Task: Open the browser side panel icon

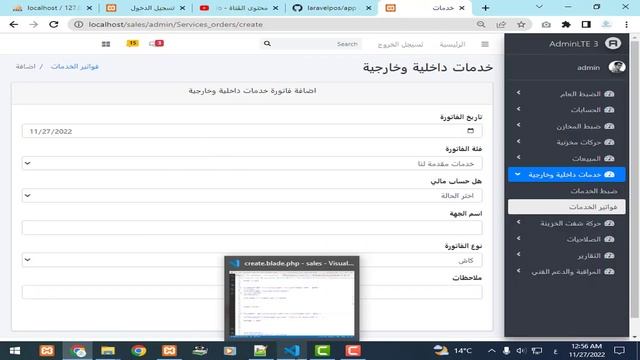Action: click(586, 24)
